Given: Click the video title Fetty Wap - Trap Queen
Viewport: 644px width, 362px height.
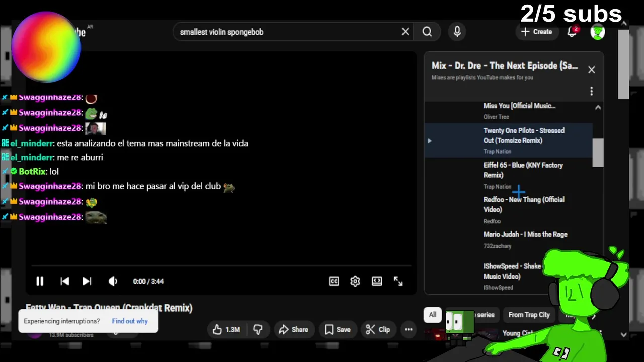Looking at the screenshot, I should pos(109,308).
